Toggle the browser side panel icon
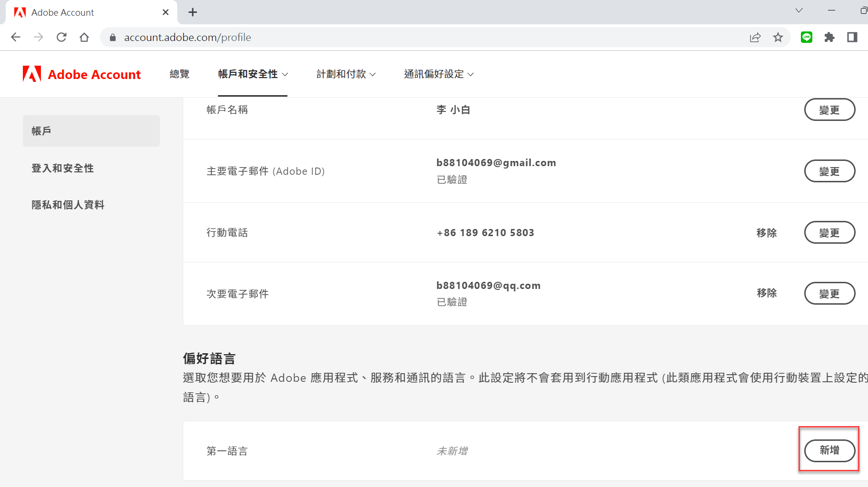868x487 pixels. [852, 37]
